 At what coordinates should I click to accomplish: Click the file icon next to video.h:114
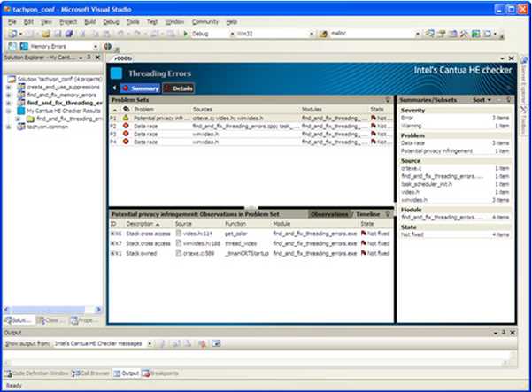[x=179, y=234]
